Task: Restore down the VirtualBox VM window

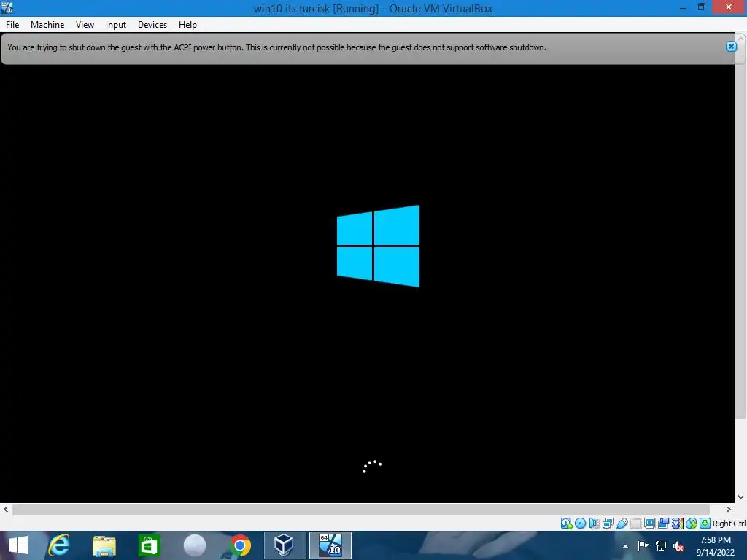Action: coord(701,7)
